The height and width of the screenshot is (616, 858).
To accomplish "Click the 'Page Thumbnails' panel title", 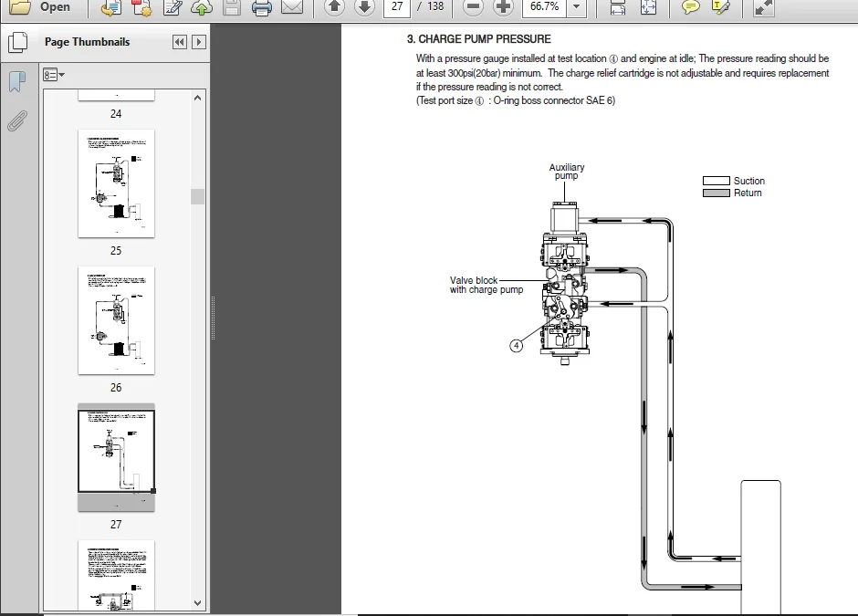I will click(x=87, y=42).
